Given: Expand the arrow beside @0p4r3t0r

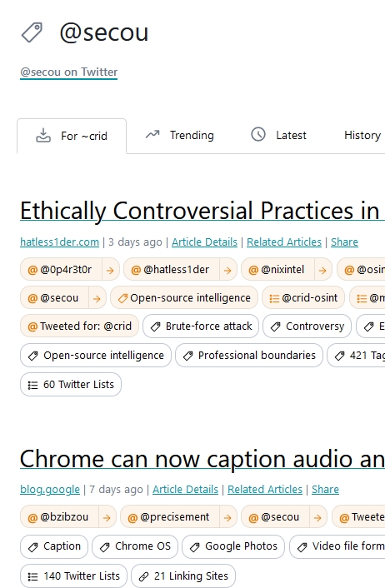Looking at the screenshot, I should click(110, 270).
